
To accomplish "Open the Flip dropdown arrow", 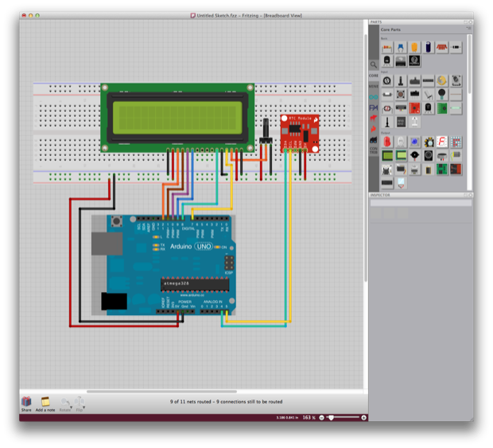I will pyautogui.click(x=84, y=407).
